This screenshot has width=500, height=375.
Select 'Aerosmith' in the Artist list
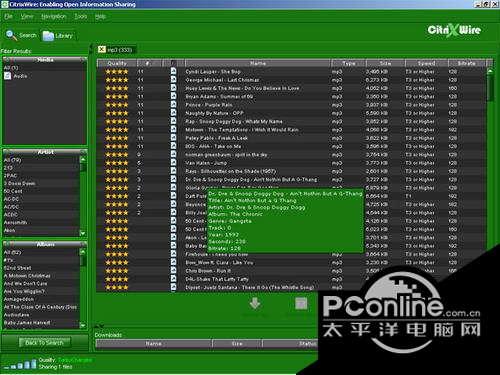15,222
